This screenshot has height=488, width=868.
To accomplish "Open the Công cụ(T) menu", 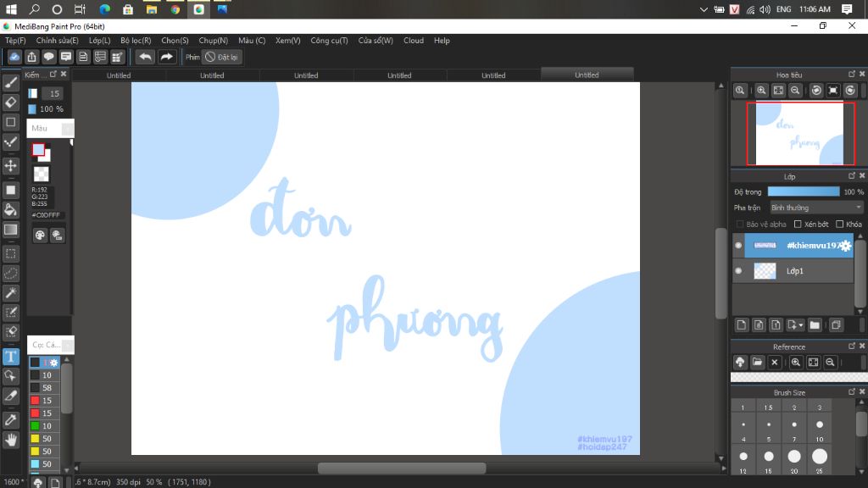I will pos(329,41).
